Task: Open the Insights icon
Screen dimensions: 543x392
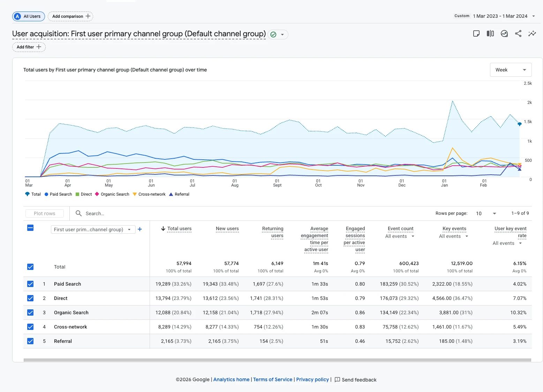Action: click(504, 33)
